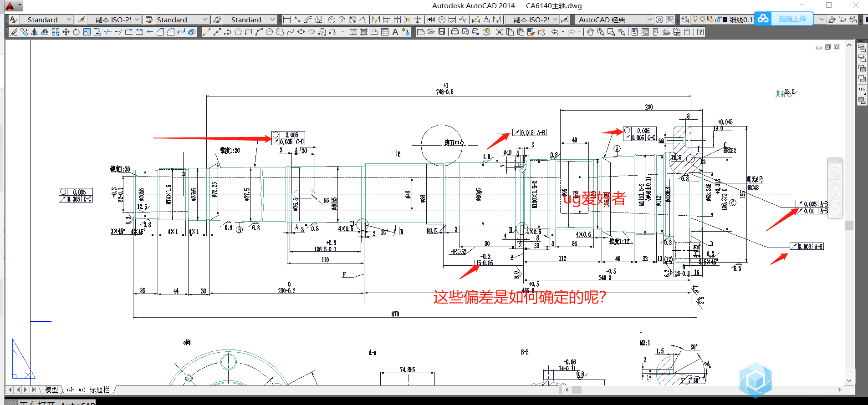This screenshot has height=405, width=868.
Task: Go to the last layout tab arrow
Action: point(34,390)
